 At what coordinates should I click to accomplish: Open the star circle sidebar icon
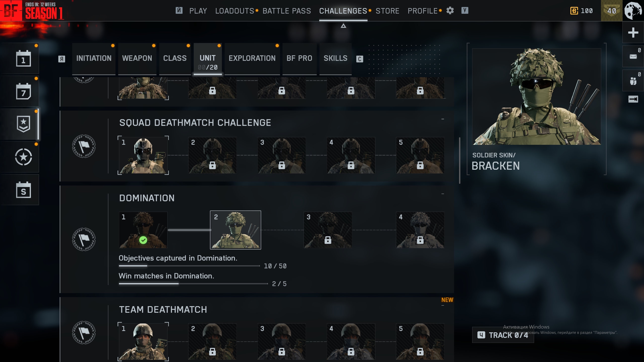click(23, 157)
